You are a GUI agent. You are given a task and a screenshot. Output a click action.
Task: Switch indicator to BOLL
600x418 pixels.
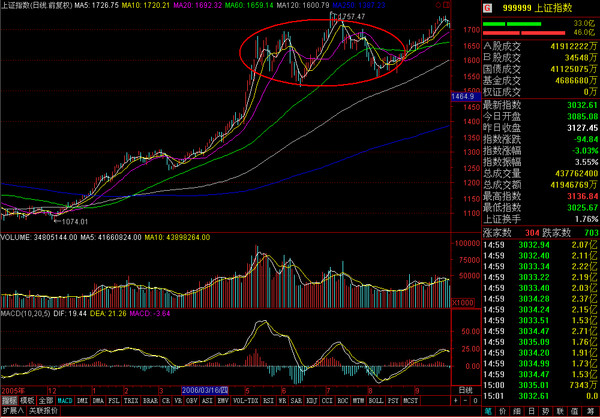(375, 401)
